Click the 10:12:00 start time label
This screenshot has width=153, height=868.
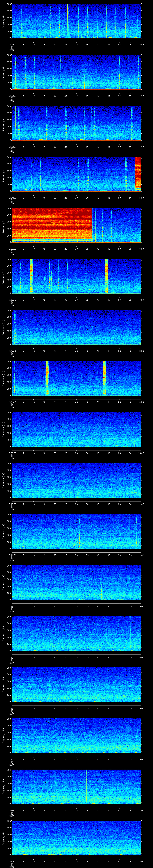12,606
